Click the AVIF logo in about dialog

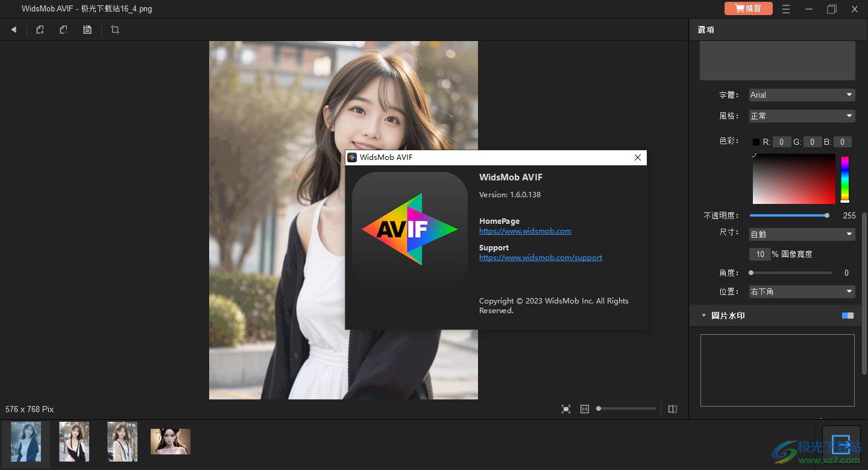click(x=410, y=229)
